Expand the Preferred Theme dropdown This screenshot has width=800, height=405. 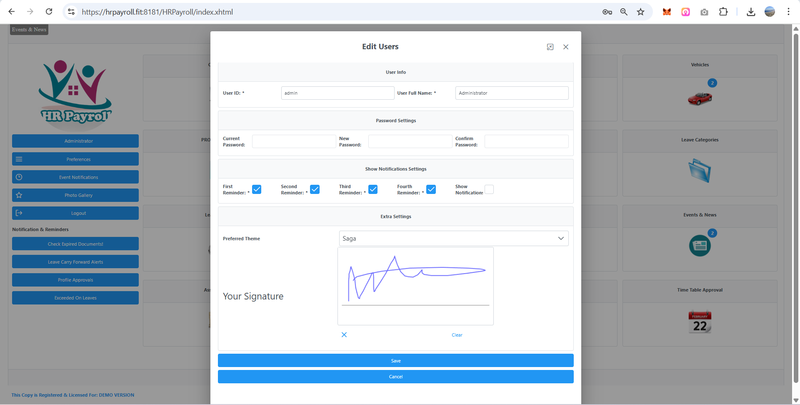coord(560,239)
